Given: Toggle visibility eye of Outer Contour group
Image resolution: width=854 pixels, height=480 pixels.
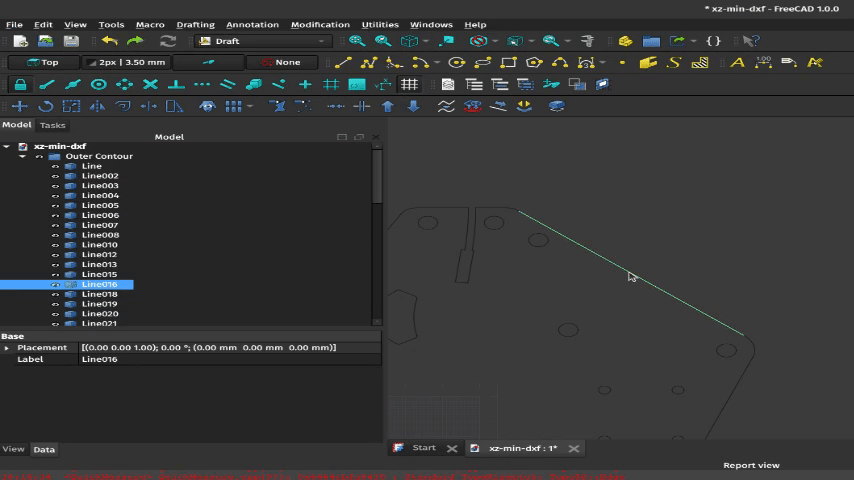Looking at the screenshot, I should coord(39,156).
